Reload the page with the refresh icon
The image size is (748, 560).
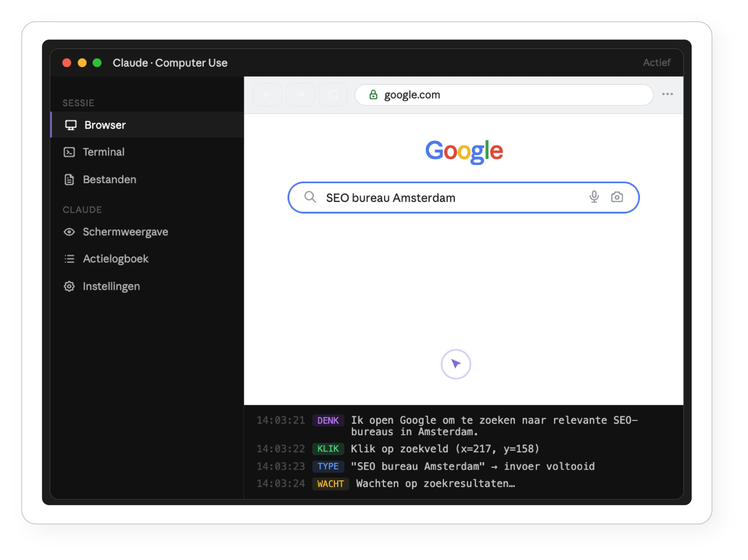333,95
